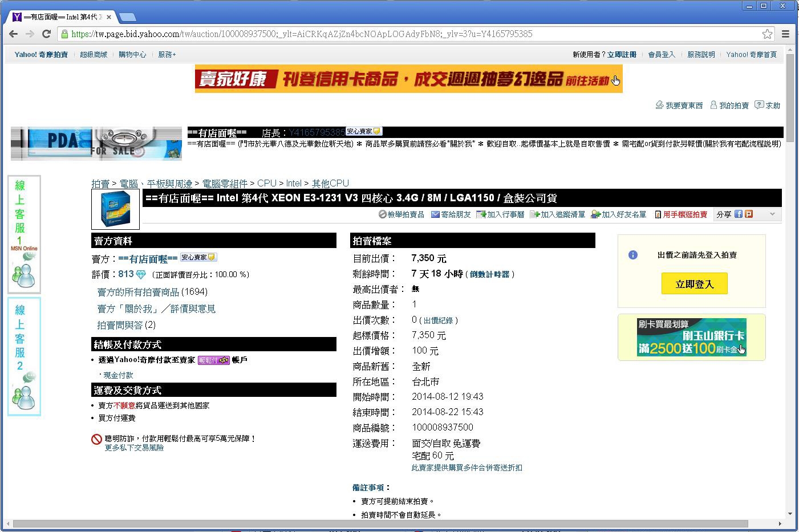Viewport: 799px width, 532px height.
Task: Click the 刷玉山銀行卡 ad banner
Action: click(x=692, y=338)
